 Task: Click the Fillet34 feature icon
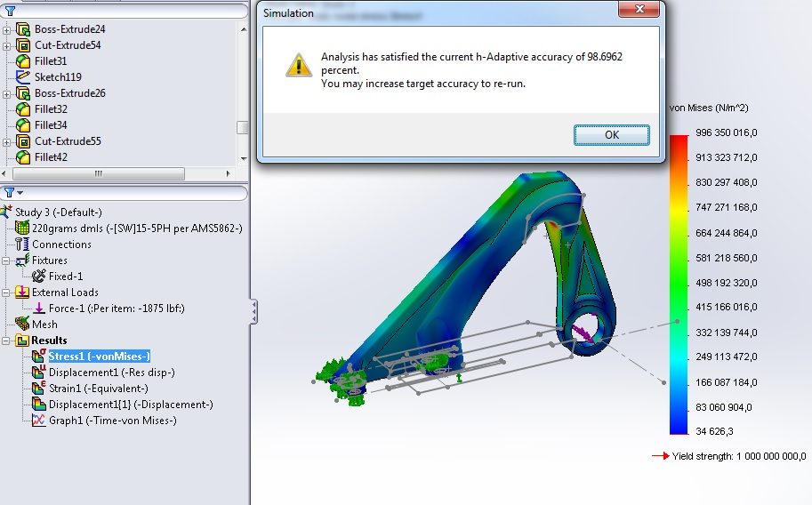point(23,125)
